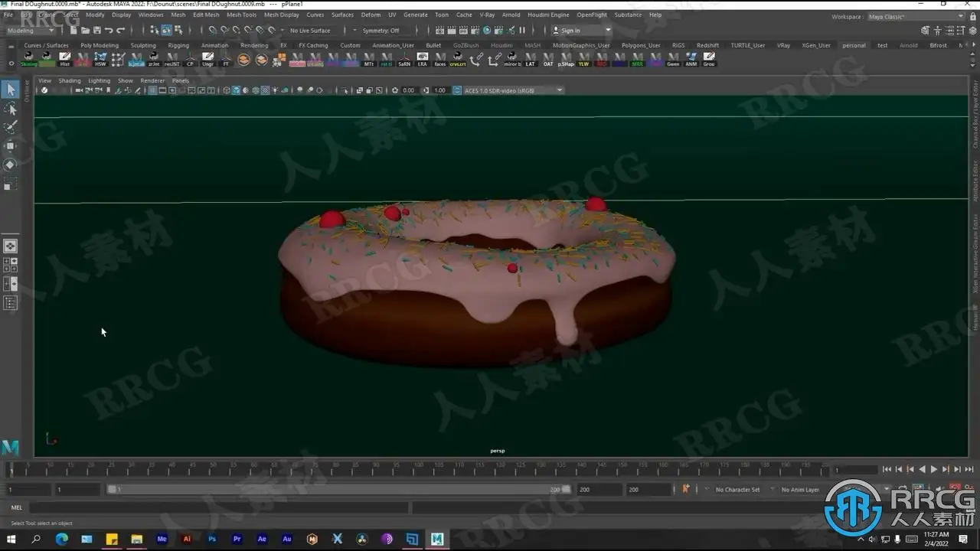This screenshot has height=551, width=980.
Task: Click the time range slider bar
Action: 337,489
